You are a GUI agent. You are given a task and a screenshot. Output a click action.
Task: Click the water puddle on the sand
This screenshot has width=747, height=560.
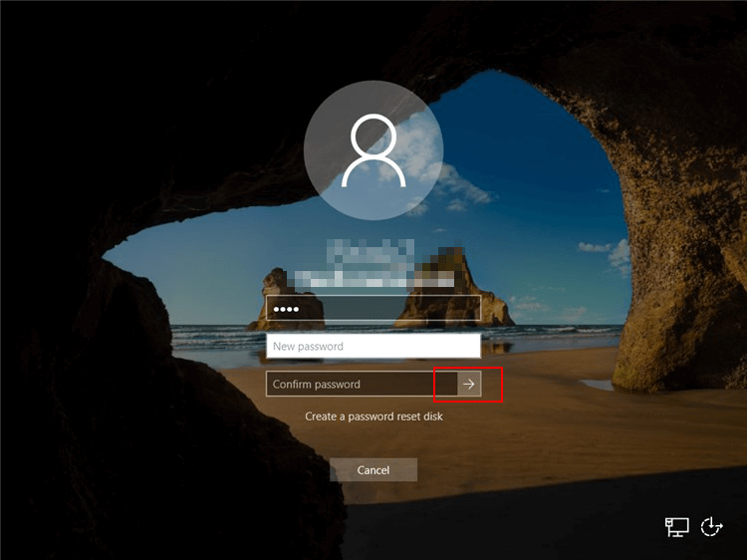(596, 385)
